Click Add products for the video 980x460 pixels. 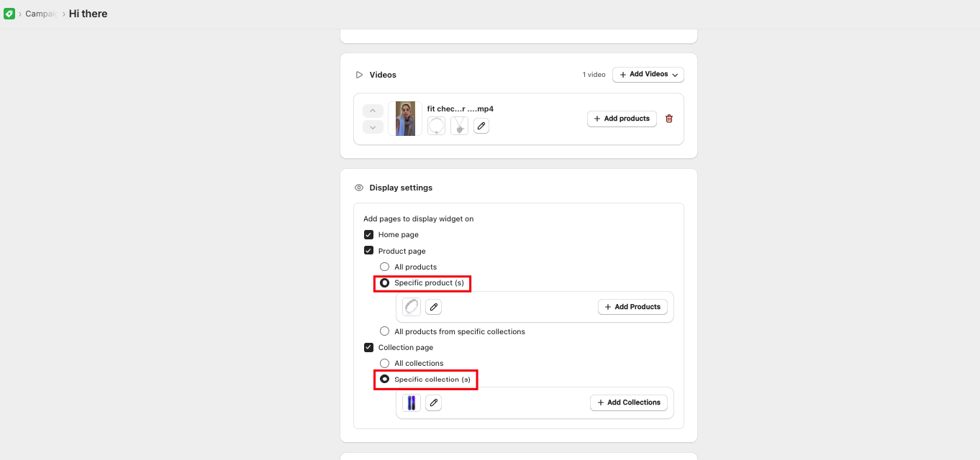pos(622,119)
